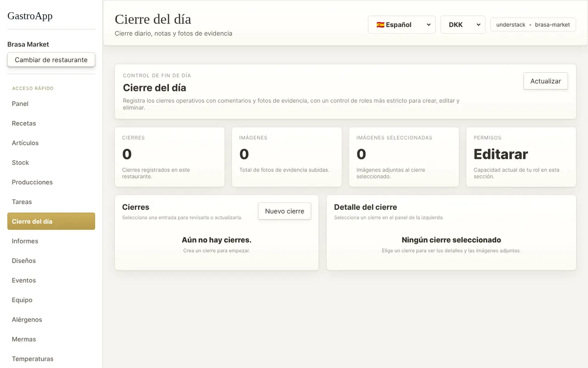Open Panel in the sidebar
Screen dimensions: 588x368
51,103
